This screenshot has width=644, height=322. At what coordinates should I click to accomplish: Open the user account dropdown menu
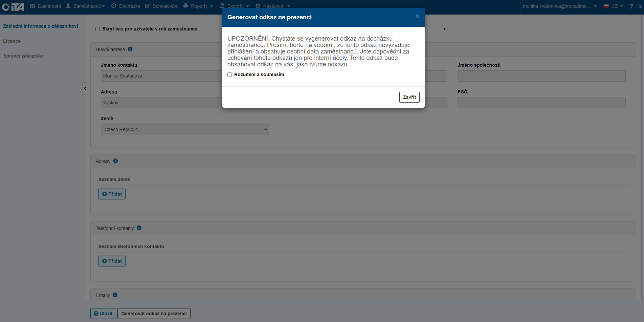point(560,6)
